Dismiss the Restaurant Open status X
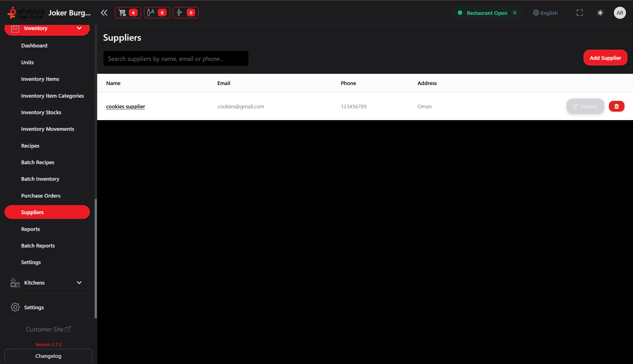Viewport: 633px width, 364px height. coord(514,13)
